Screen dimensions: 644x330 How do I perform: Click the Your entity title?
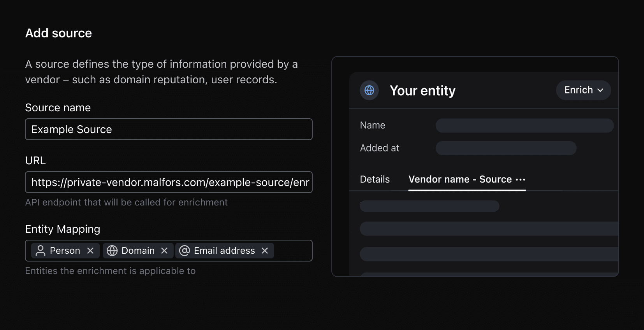tap(422, 91)
